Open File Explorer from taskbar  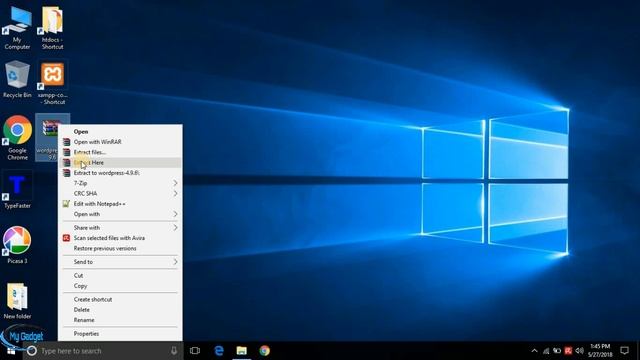[242, 351]
